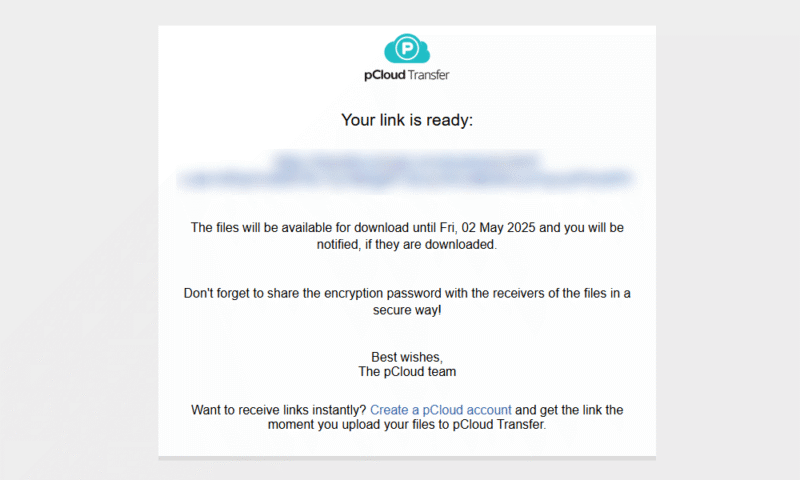Image resolution: width=800 pixels, height=480 pixels.
Task: Open the Create a pCloud account link
Action: tap(440, 410)
